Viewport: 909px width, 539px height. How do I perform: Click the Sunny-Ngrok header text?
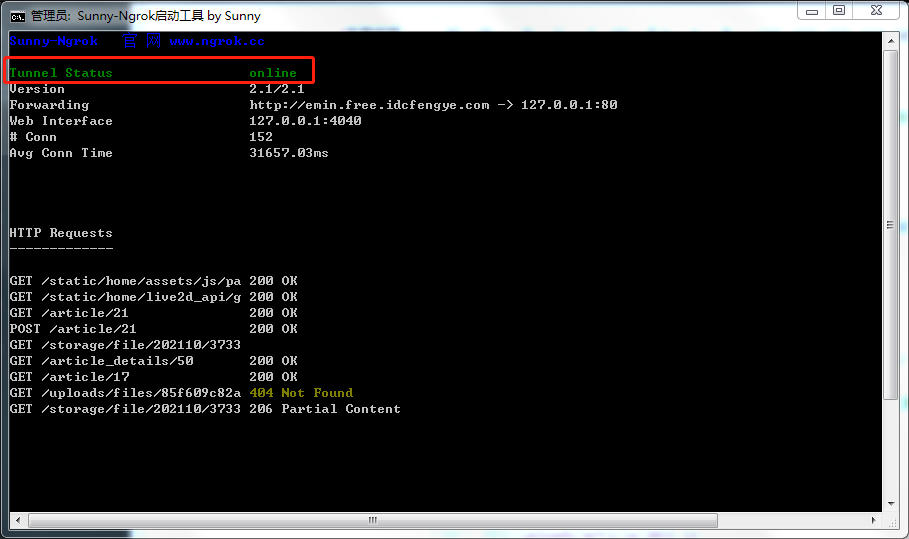coord(53,41)
